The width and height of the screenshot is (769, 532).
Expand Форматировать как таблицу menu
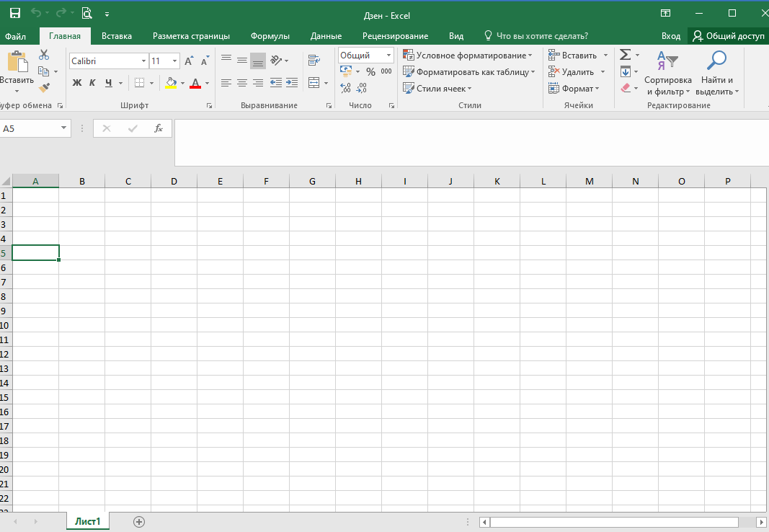click(469, 72)
